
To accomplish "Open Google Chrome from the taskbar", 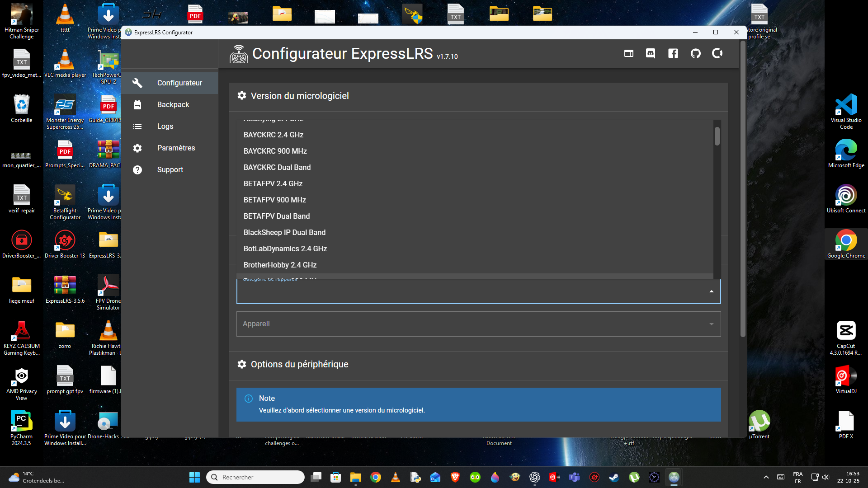I will tap(375, 477).
